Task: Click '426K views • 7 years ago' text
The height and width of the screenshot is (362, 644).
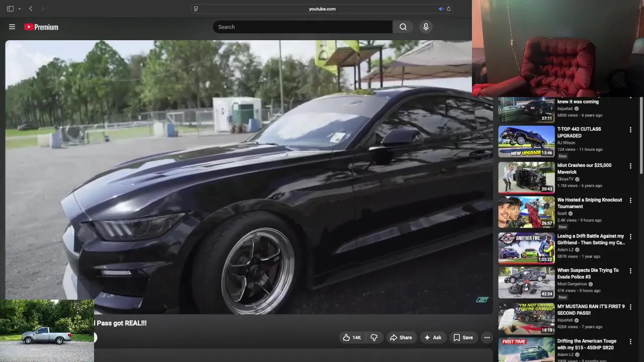Action: point(580,327)
